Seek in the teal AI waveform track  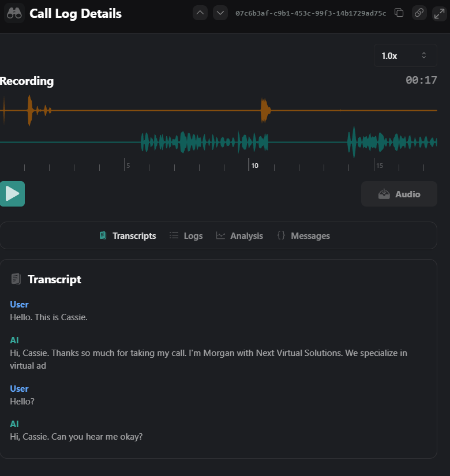coord(219,142)
